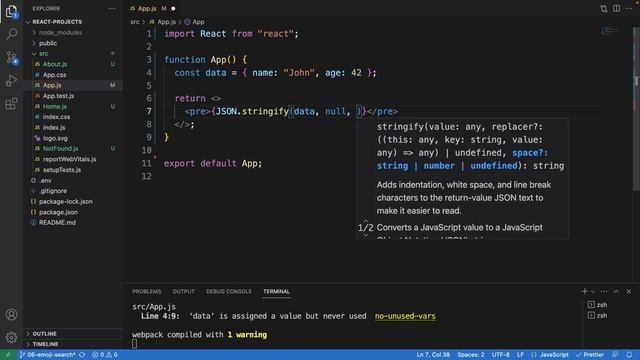Maximize the panel with the up chevron

[616, 291]
